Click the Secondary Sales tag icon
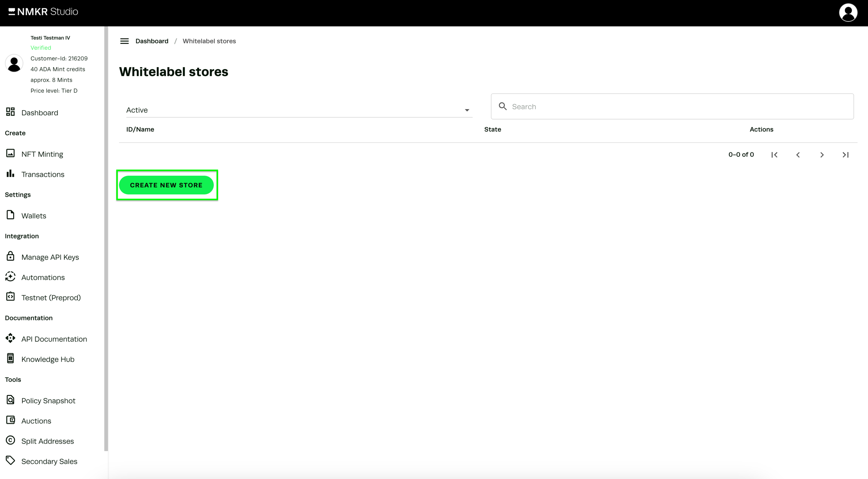868x479 pixels. pos(11,461)
